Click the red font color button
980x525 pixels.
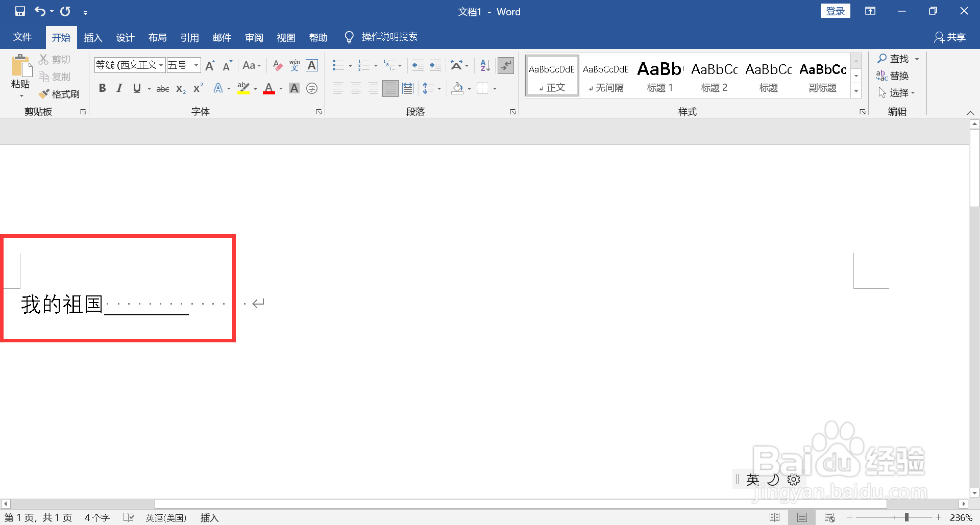pos(269,88)
